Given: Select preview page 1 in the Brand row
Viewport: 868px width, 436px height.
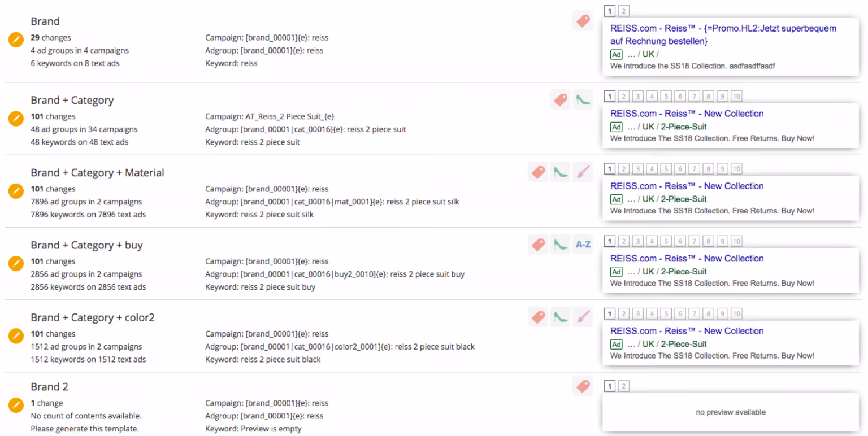Looking at the screenshot, I should click(x=609, y=11).
